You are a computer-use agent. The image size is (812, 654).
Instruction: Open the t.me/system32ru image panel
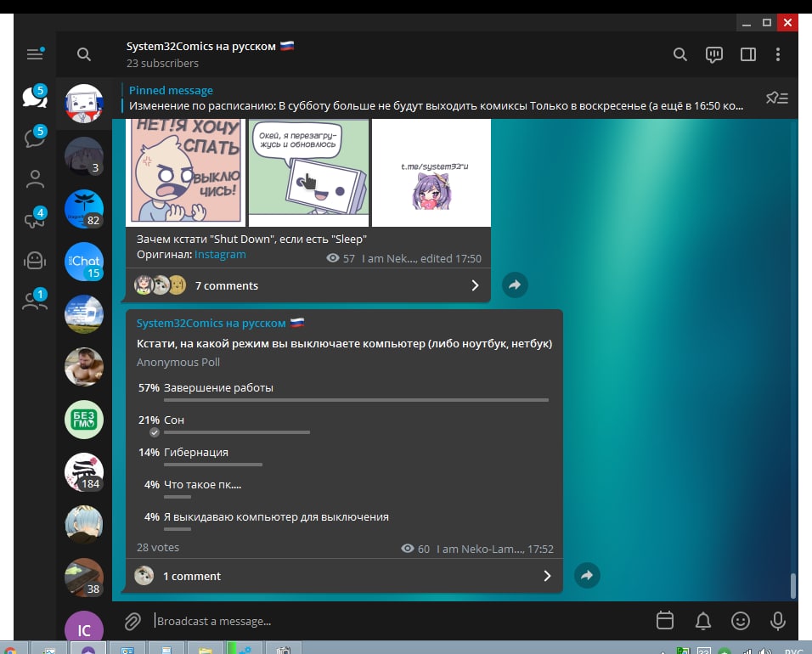click(x=431, y=172)
